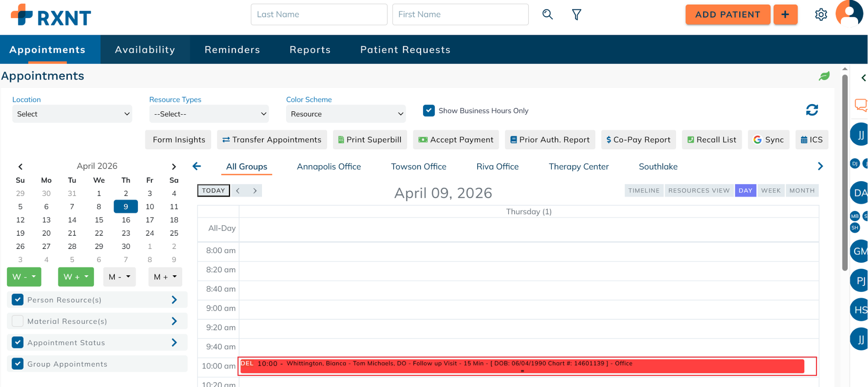The width and height of the screenshot is (868, 387).
Task: Toggle the Group Appointments checkbox
Action: pyautogui.click(x=18, y=364)
